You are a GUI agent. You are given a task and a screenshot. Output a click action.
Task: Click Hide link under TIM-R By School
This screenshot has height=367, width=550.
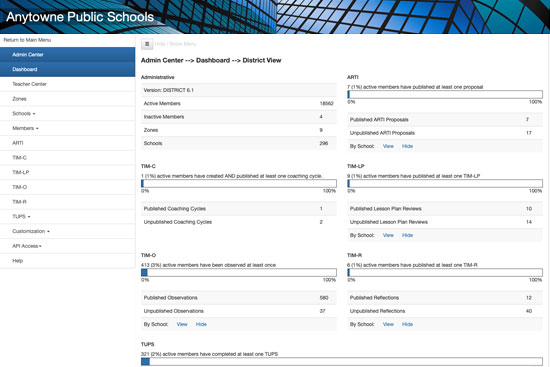[407, 324]
